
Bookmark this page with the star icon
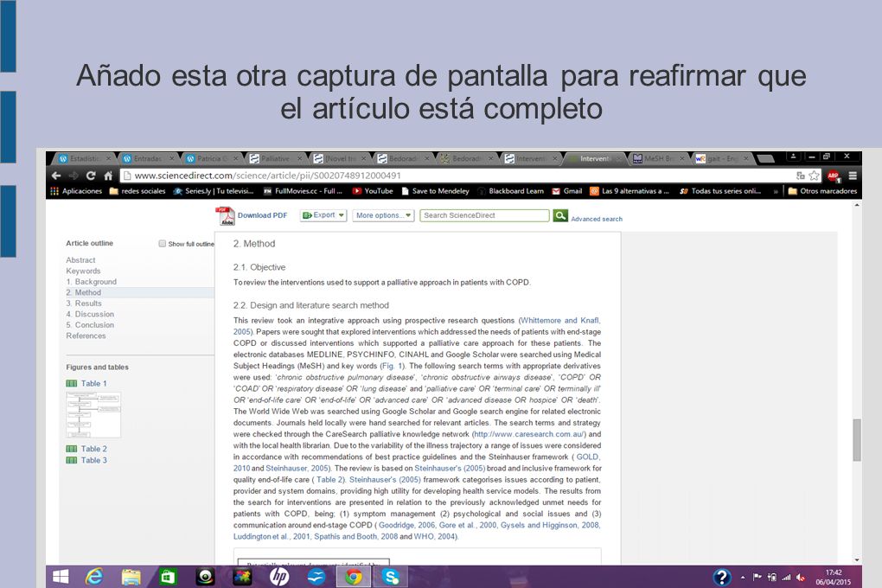(x=814, y=176)
